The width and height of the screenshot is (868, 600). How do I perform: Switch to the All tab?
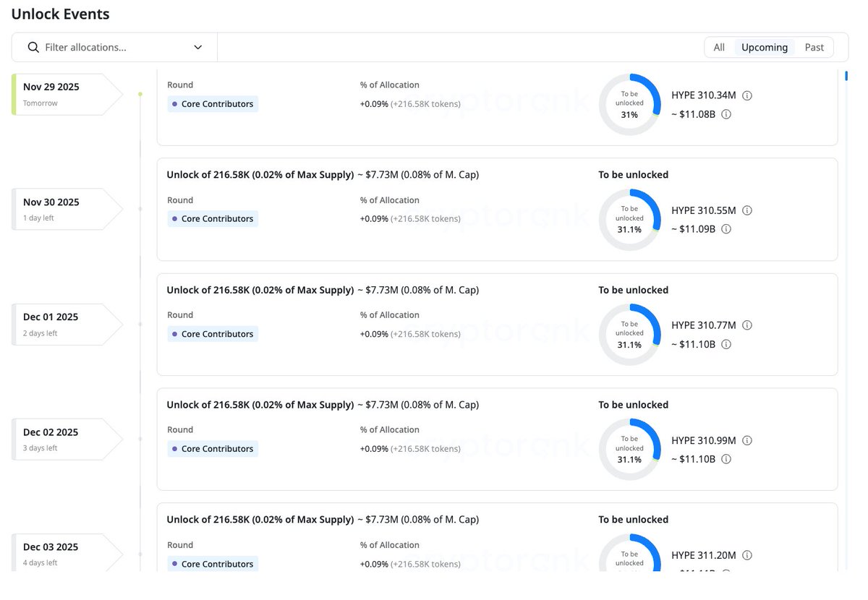click(x=719, y=47)
